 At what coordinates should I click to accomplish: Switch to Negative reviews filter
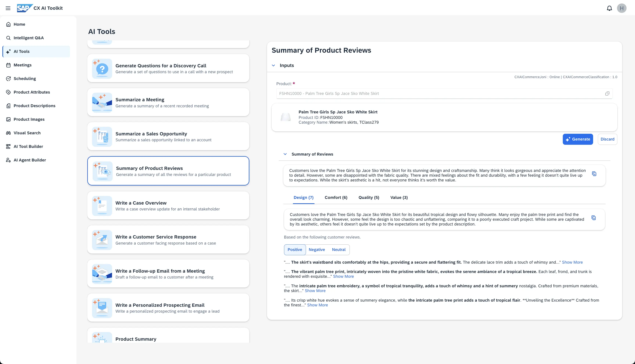point(317,250)
